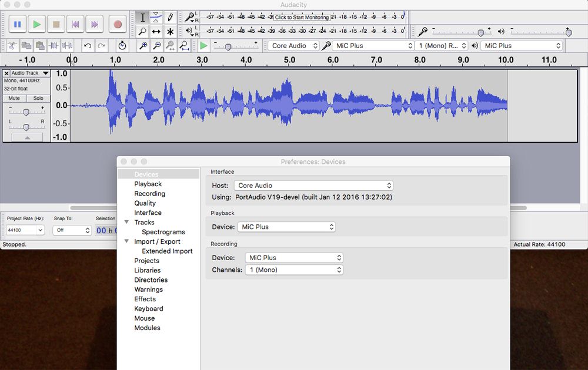Start playback with the green Play button

click(x=36, y=24)
